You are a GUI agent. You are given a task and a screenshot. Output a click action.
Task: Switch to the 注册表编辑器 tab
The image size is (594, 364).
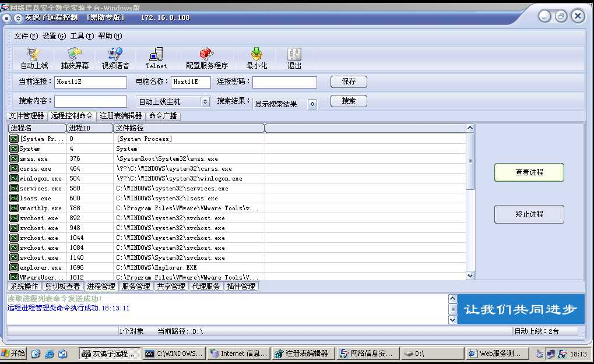pos(121,116)
